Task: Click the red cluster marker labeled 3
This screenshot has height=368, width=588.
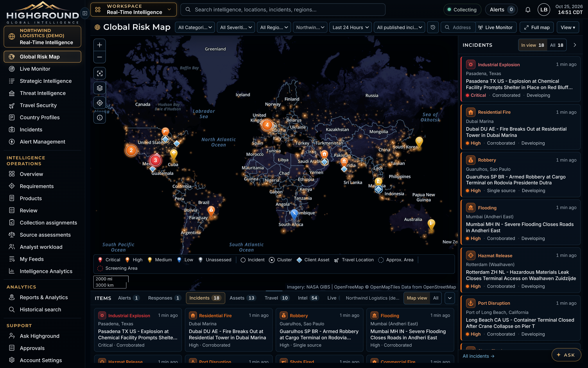Action: 155,160
